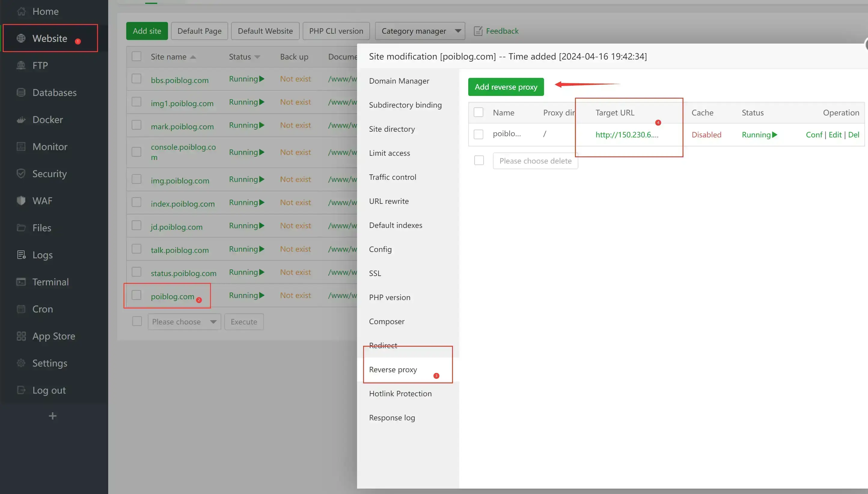
Task: Check the poiblog.com site row checkbox
Action: [x=136, y=295]
